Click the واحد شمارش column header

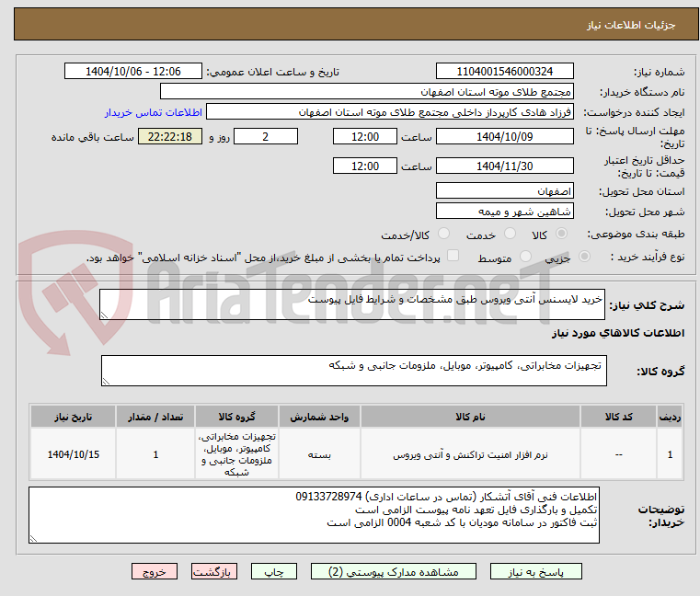tap(319, 417)
